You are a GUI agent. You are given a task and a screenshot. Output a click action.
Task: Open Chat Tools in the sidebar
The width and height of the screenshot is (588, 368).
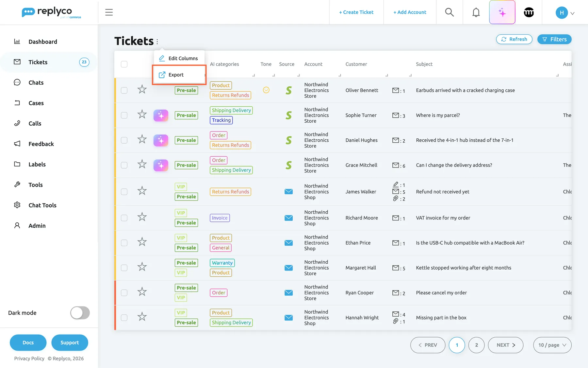[x=42, y=205]
